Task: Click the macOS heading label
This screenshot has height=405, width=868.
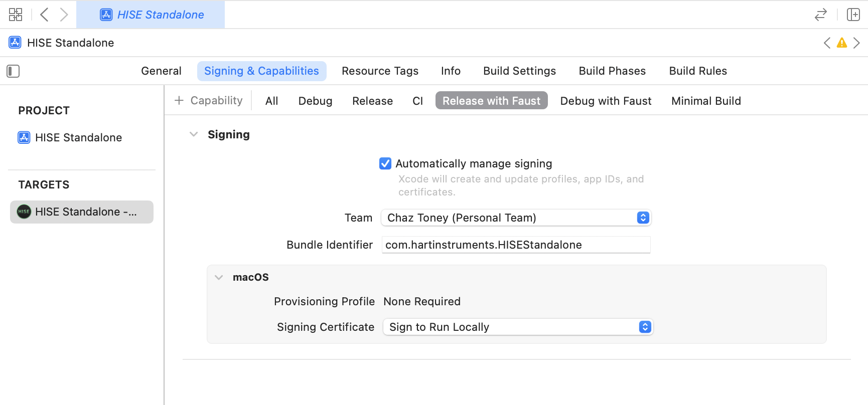Action: [251, 277]
